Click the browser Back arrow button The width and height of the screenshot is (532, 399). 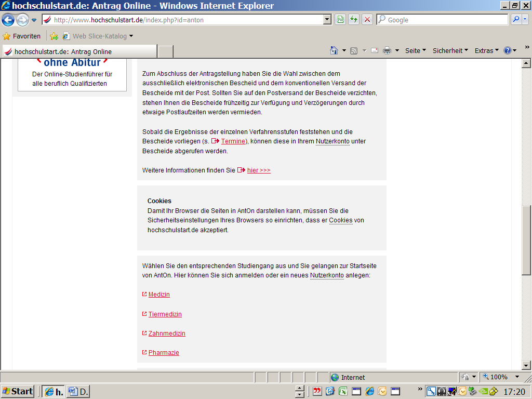pos(8,20)
